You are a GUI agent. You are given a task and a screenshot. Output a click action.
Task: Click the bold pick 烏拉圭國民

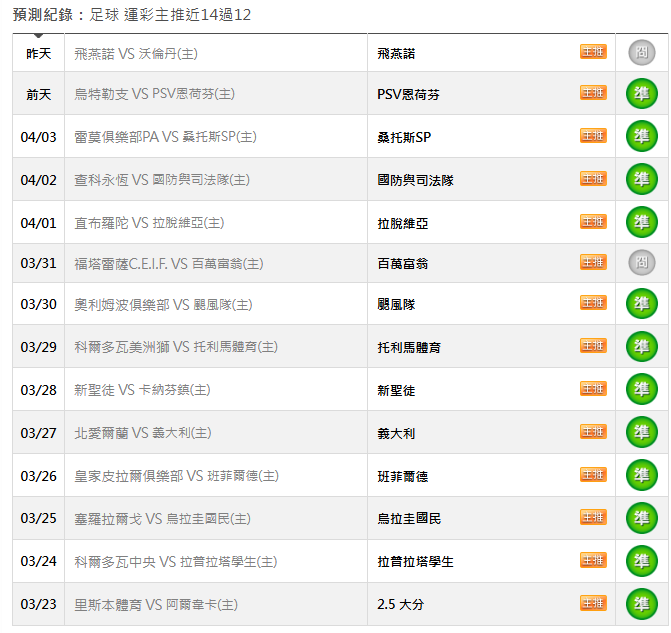click(409, 519)
